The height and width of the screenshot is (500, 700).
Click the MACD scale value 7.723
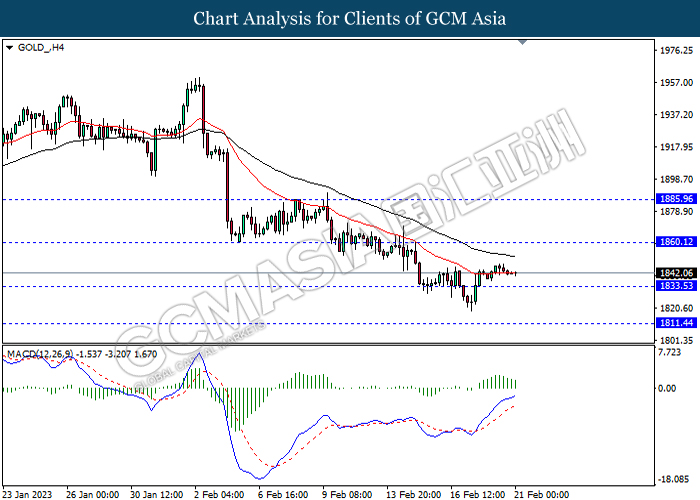coord(670,352)
